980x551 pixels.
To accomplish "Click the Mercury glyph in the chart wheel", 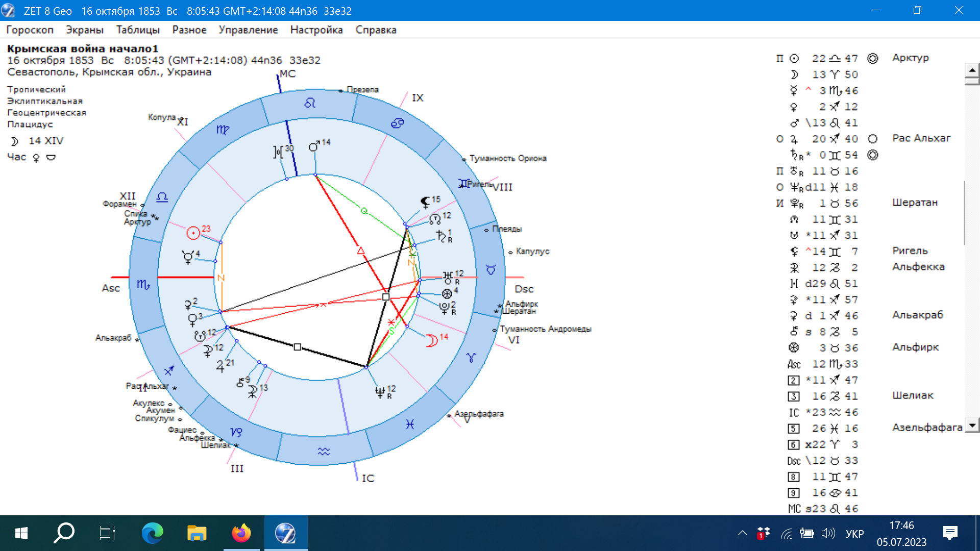I will tap(188, 257).
